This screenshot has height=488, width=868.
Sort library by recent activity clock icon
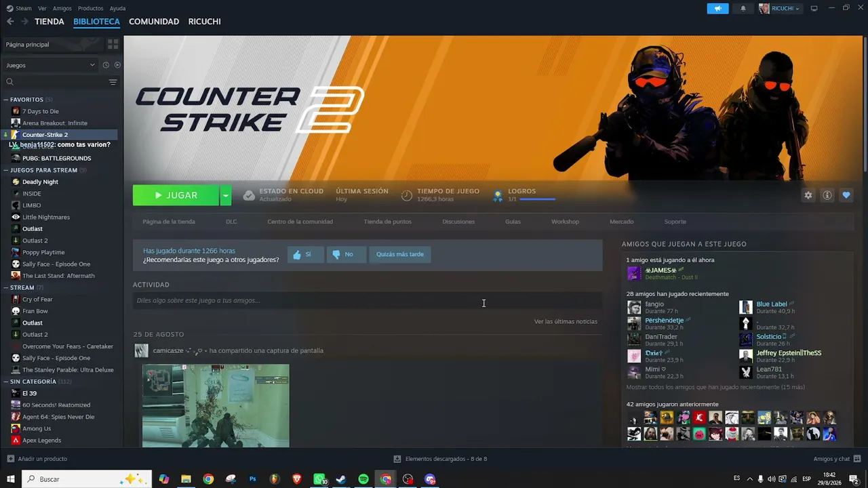(x=106, y=65)
